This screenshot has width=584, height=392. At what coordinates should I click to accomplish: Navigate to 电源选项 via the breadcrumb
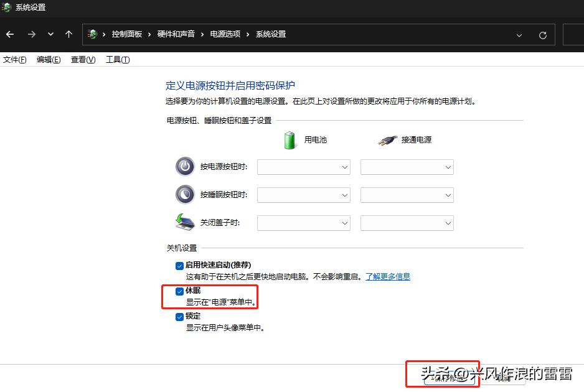tap(224, 34)
